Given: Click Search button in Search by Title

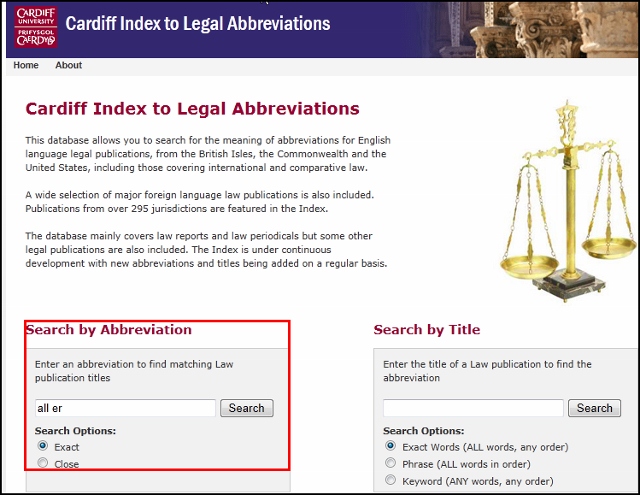Looking at the screenshot, I should coord(595,408).
